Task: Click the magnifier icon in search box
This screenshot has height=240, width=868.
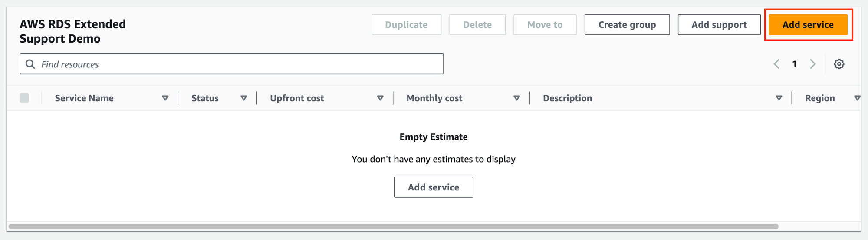Action: pos(30,64)
